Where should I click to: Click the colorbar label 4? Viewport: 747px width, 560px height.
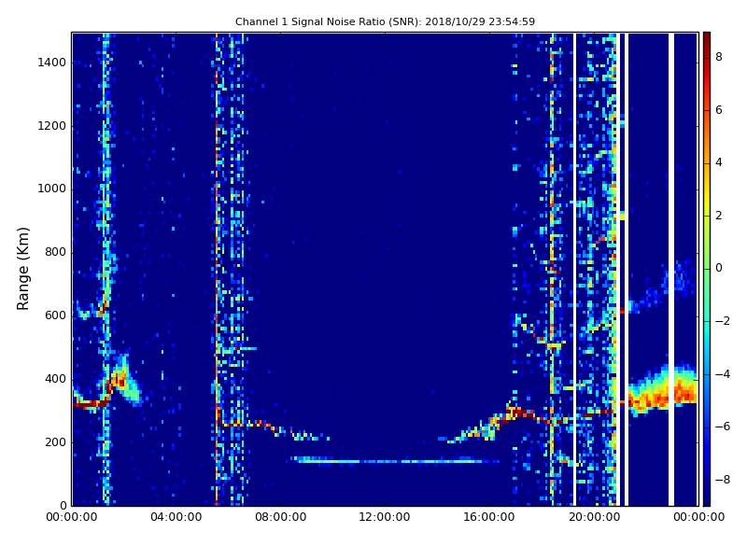719,162
